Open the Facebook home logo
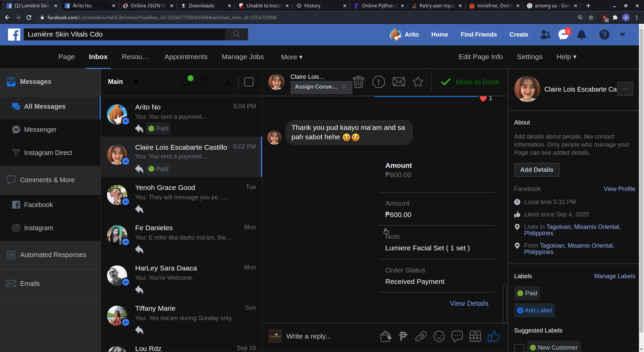Screen dimensions: 644x352 (x=14, y=34)
